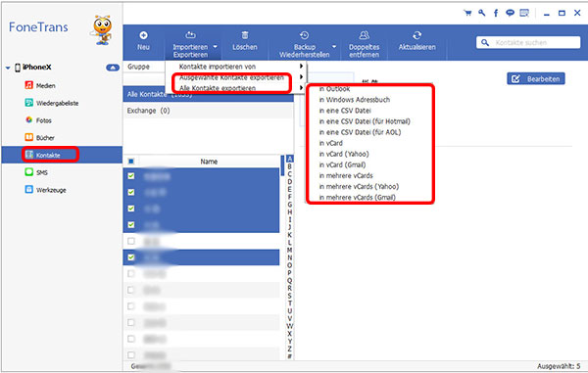This screenshot has height=373, width=588.
Task: Click the Aktualisieren refresh icon
Action: tap(417, 35)
